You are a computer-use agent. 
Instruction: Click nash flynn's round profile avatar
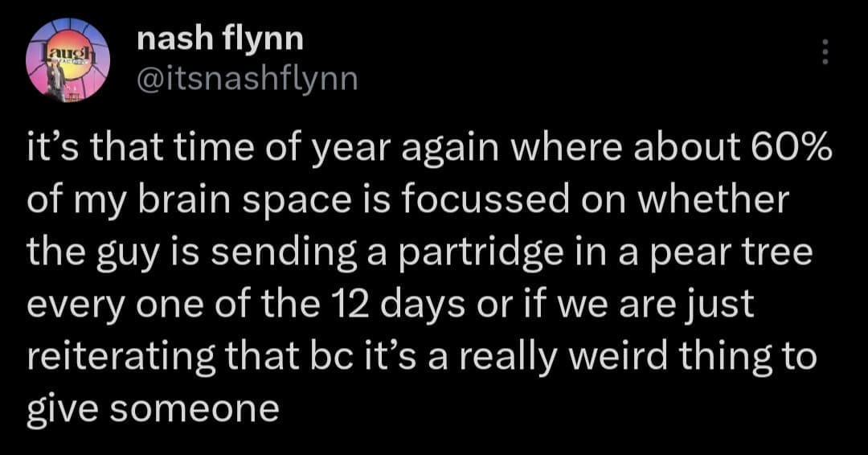coord(68,59)
